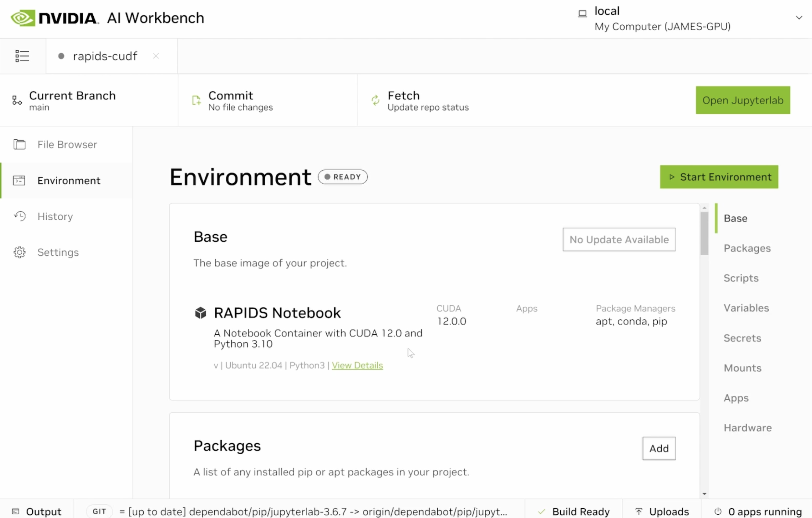This screenshot has width=812, height=518.
Task: Click the scroll down arrow of environment panel
Action: tap(704, 494)
